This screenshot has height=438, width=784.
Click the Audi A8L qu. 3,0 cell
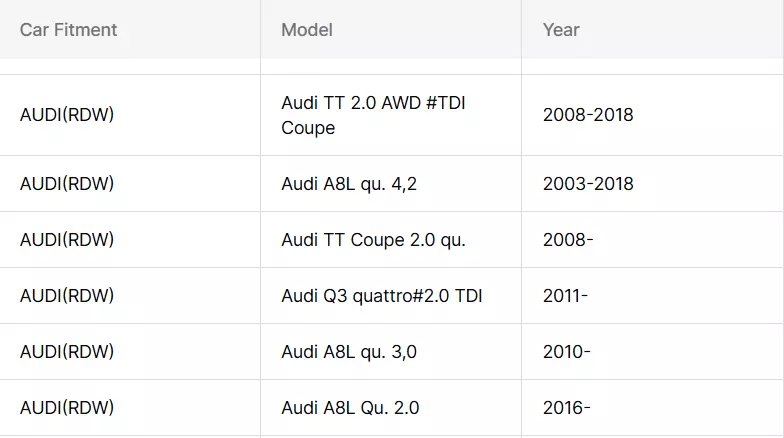tap(349, 352)
